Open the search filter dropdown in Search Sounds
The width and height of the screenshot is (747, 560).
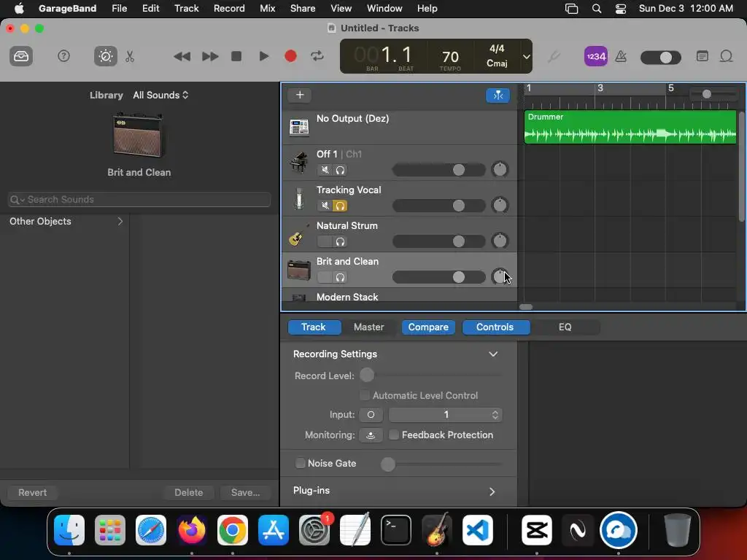coord(18,200)
